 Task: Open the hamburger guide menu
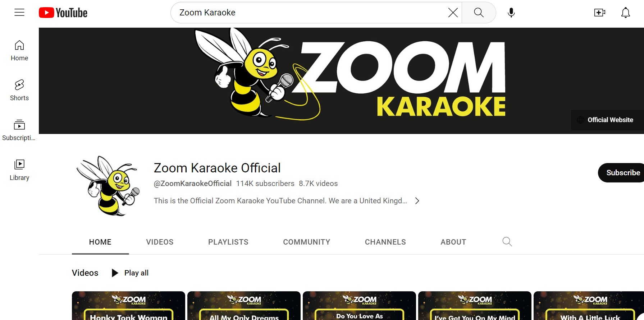pyautogui.click(x=19, y=13)
